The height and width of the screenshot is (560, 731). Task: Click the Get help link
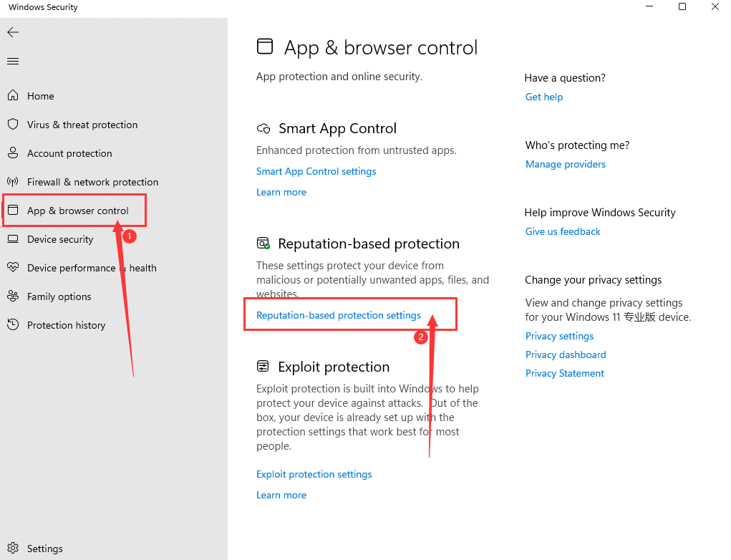[x=544, y=97]
